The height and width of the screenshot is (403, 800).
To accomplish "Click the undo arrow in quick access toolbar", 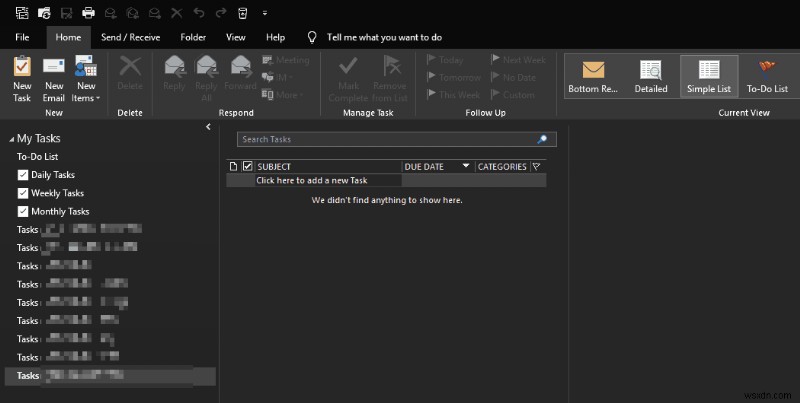I will coord(199,13).
